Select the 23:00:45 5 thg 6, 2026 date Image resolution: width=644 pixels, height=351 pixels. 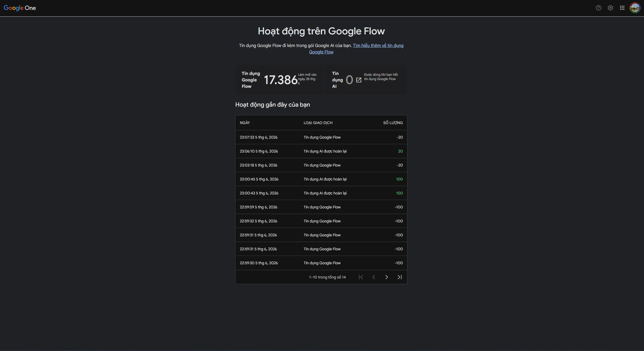pyautogui.click(x=259, y=179)
